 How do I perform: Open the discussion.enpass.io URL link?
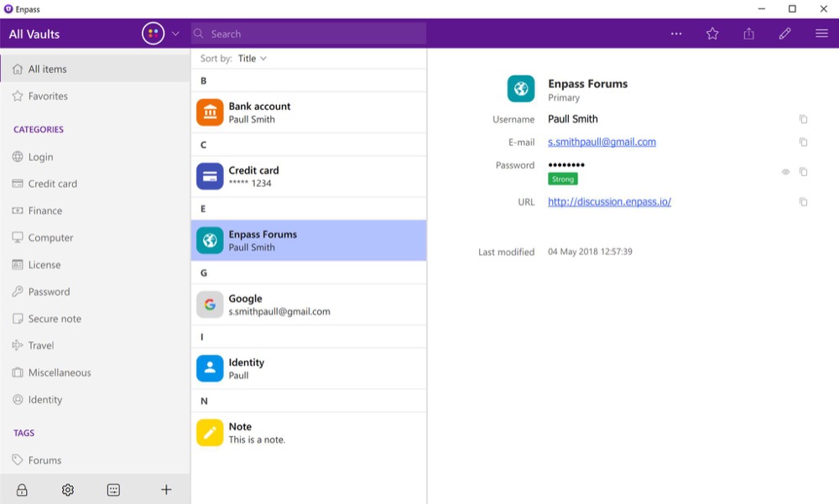[609, 202]
